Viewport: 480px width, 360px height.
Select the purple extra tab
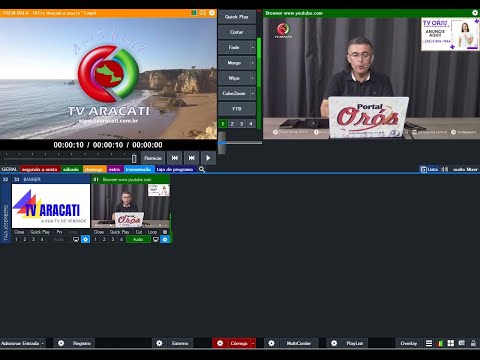coord(115,169)
